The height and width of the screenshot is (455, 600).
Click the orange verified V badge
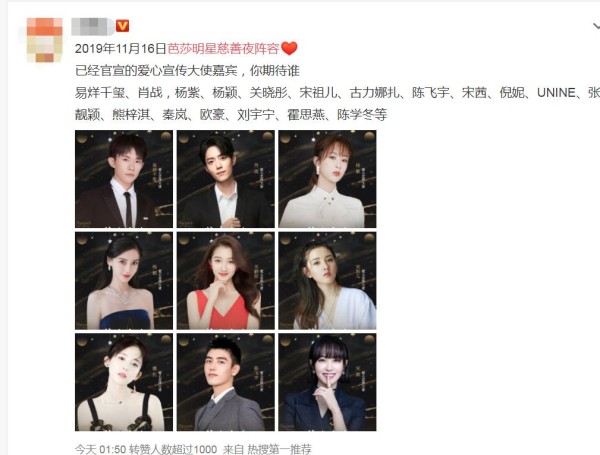pyautogui.click(x=122, y=26)
